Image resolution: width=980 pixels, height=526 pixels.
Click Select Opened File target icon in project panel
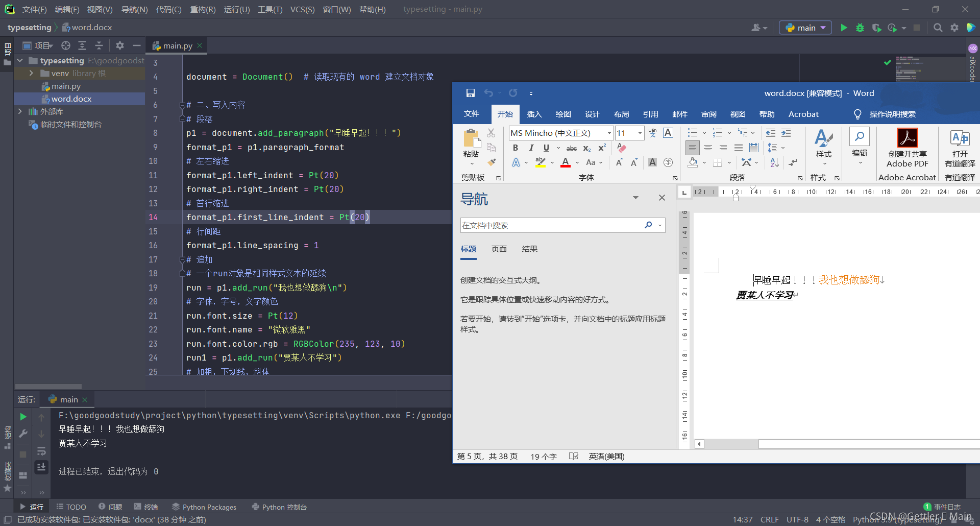(x=66, y=45)
